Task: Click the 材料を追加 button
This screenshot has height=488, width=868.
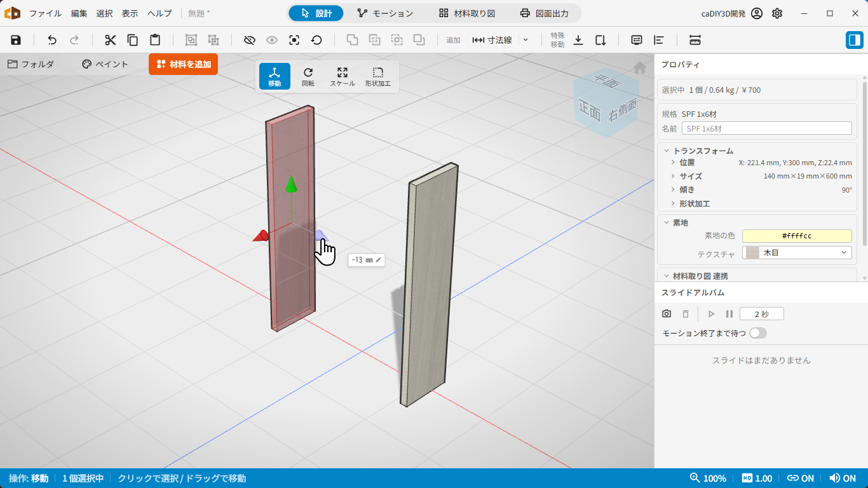Action: pos(184,64)
